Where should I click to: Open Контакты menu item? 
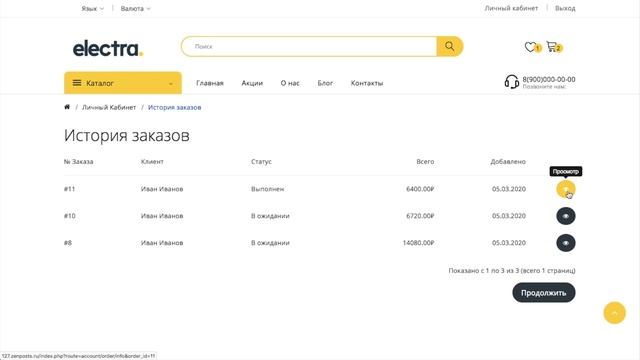point(367,83)
